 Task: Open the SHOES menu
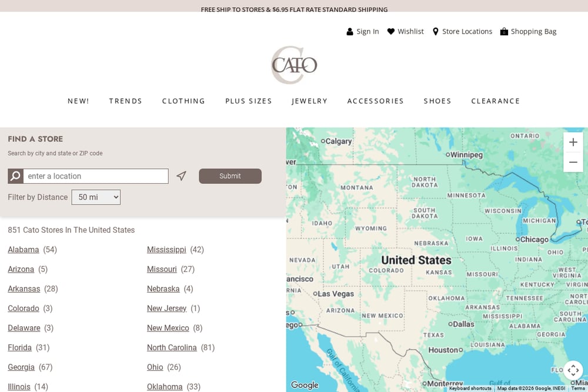[x=437, y=101]
